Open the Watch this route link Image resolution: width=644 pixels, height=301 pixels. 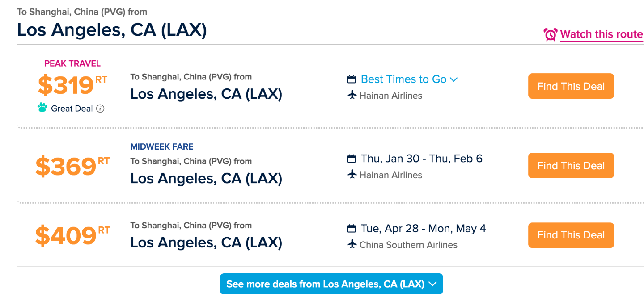coord(601,34)
